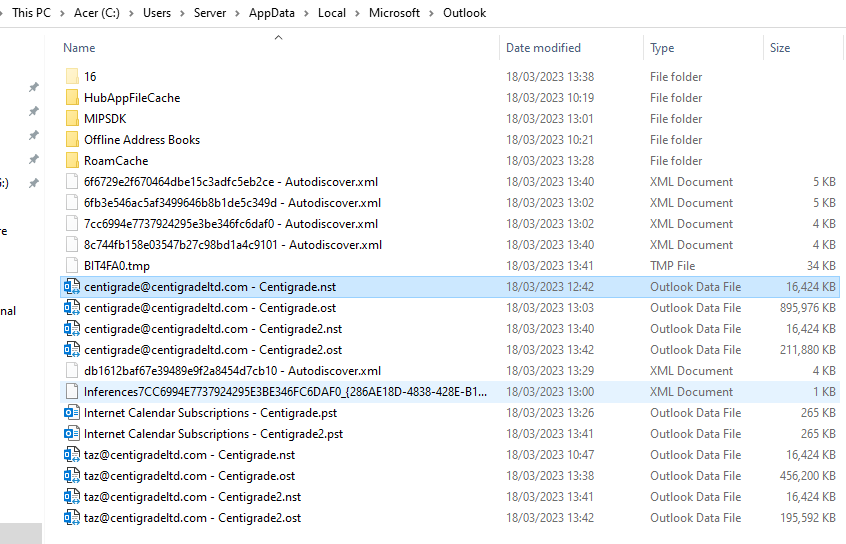Click file icon of db1612baf67e39489e9f2a8454d7cb10 Autodiscover.xml
This screenshot has height=544, width=846.
[x=72, y=371]
